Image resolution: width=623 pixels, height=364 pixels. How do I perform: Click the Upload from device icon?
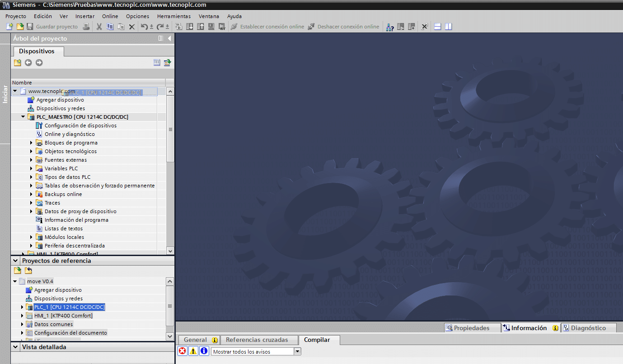200,27
